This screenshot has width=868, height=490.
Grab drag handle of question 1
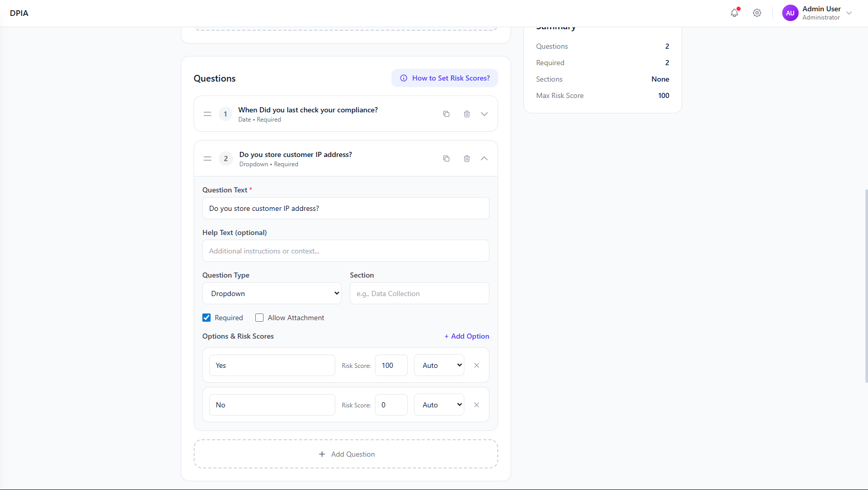tap(207, 114)
